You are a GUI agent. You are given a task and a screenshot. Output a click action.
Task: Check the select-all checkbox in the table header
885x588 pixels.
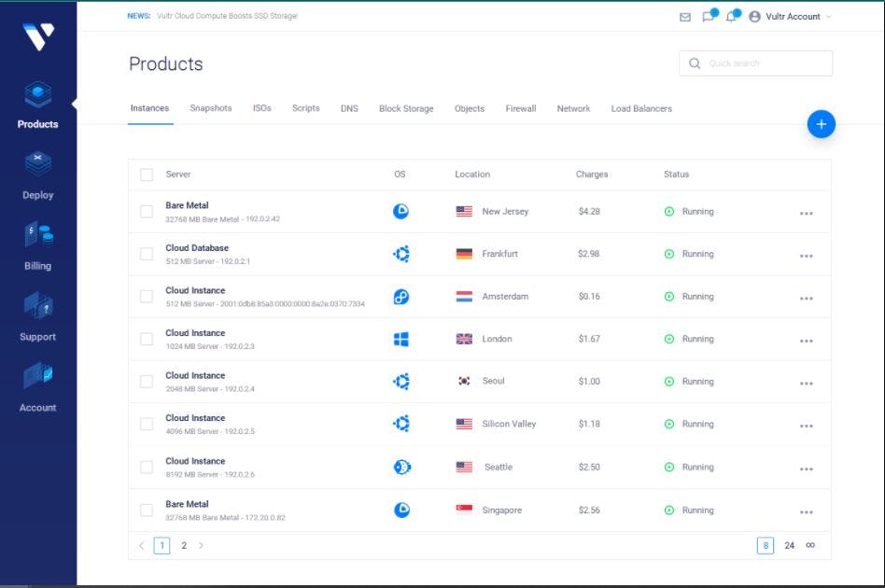147,174
